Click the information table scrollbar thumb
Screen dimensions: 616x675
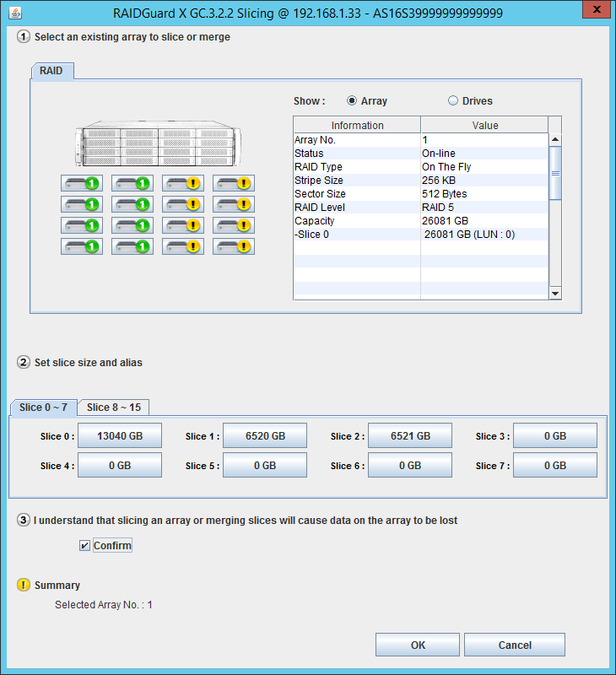coord(555,173)
